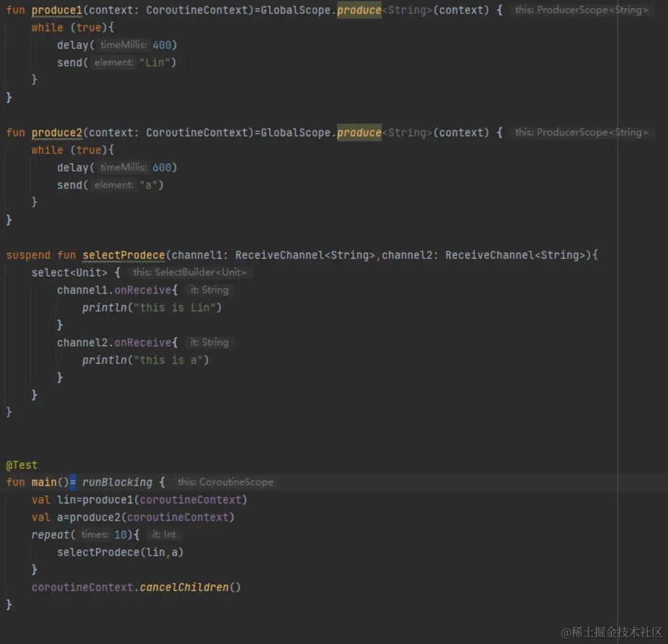Click the "Lin" string in the send call
Image resolution: width=668 pixels, height=644 pixels.
(x=155, y=62)
